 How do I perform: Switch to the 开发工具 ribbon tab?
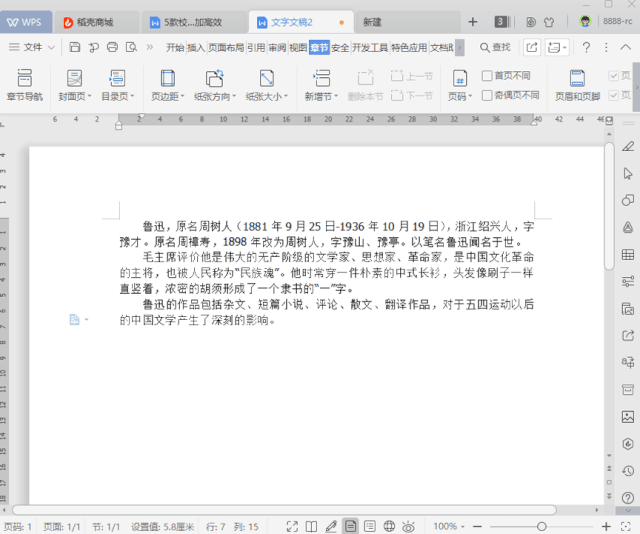370,48
